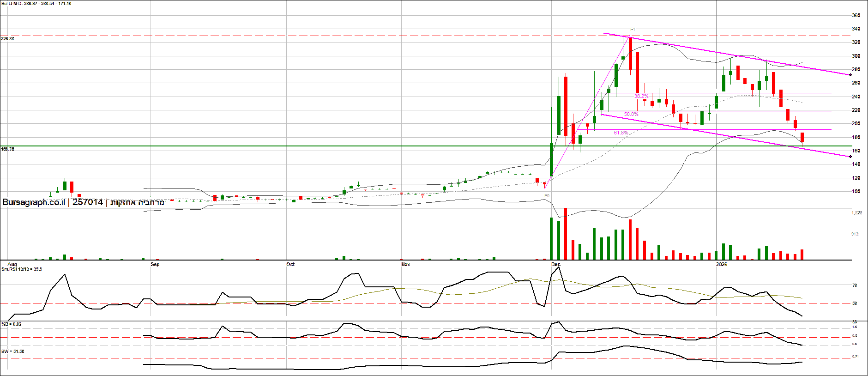The height and width of the screenshot is (376, 868).
Task: Click the F0 Fibonacci base marker
Action: [x=547, y=196]
